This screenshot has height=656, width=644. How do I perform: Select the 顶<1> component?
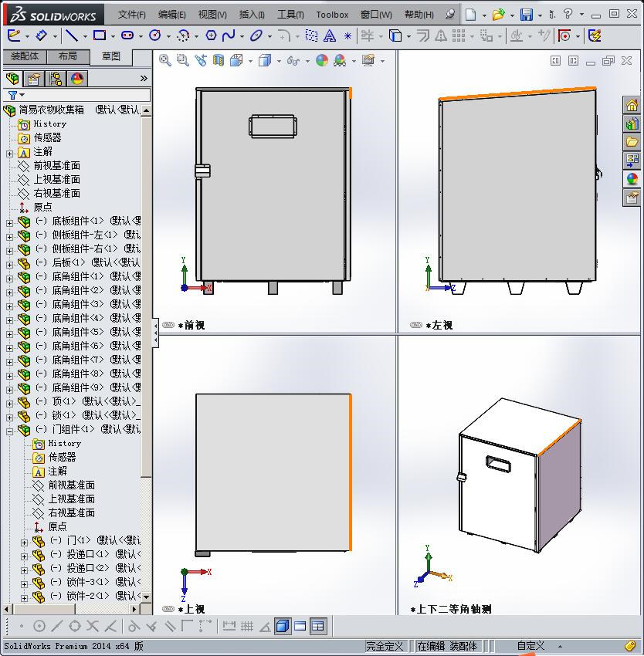coord(64,401)
